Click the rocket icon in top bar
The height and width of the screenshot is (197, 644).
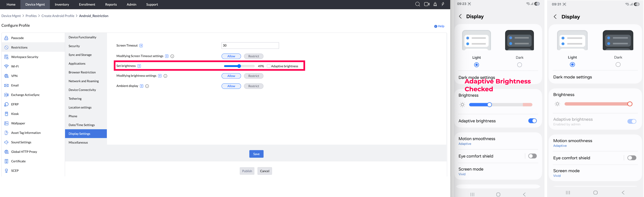point(435,4)
